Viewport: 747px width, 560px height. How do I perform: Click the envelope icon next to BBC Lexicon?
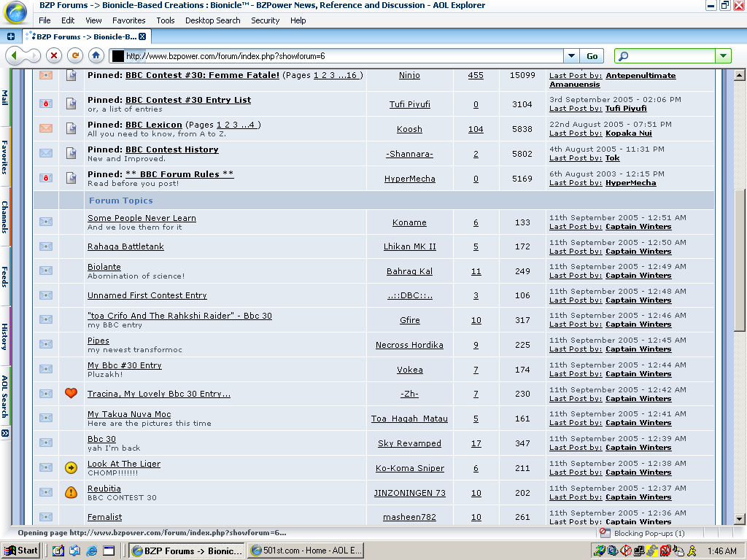coord(45,128)
